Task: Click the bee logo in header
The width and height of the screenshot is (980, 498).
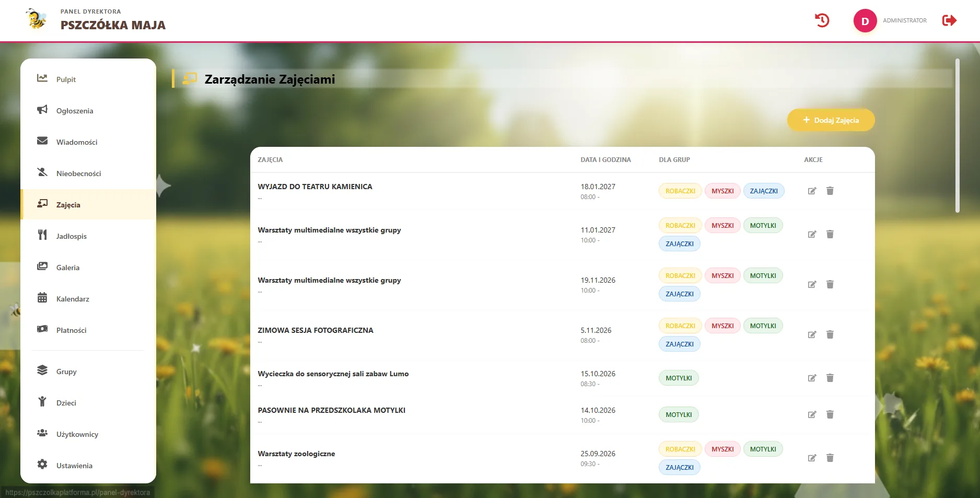Action: click(36, 19)
